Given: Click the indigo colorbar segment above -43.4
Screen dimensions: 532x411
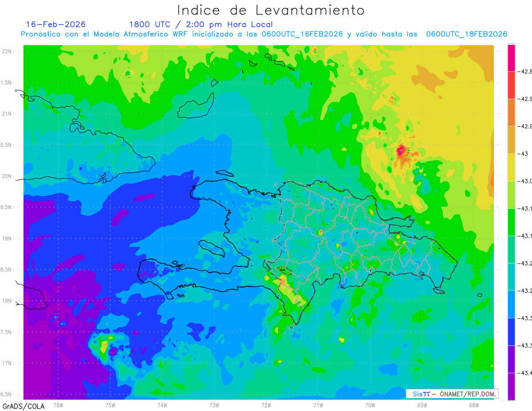Looking at the screenshot, I should (x=511, y=359).
